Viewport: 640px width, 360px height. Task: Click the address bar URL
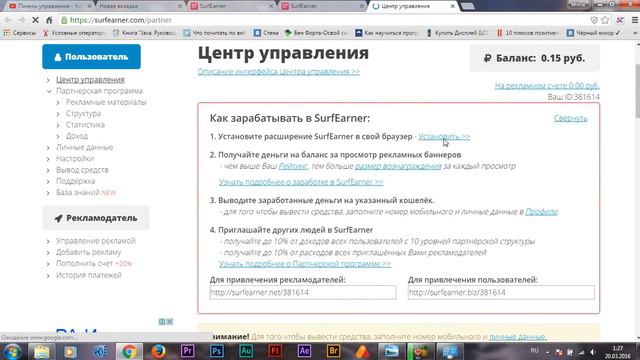point(120,20)
